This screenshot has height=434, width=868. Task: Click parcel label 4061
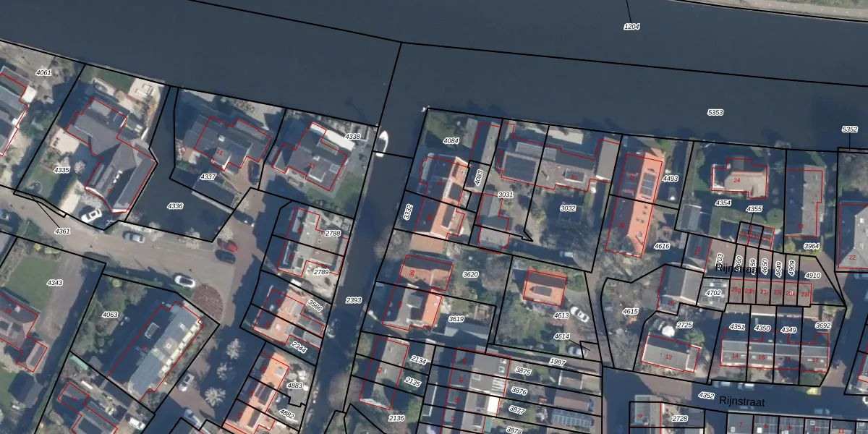coord(43,73)
